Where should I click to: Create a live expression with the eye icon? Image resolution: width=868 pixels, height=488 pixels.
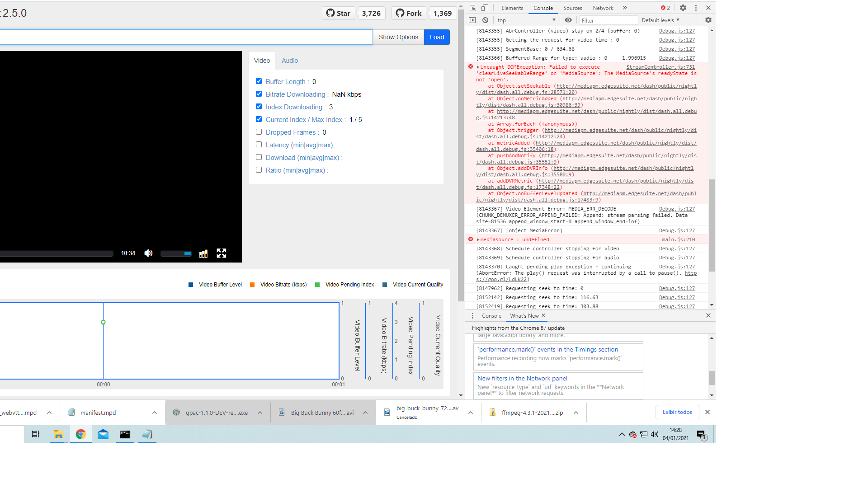click(568, 20)
